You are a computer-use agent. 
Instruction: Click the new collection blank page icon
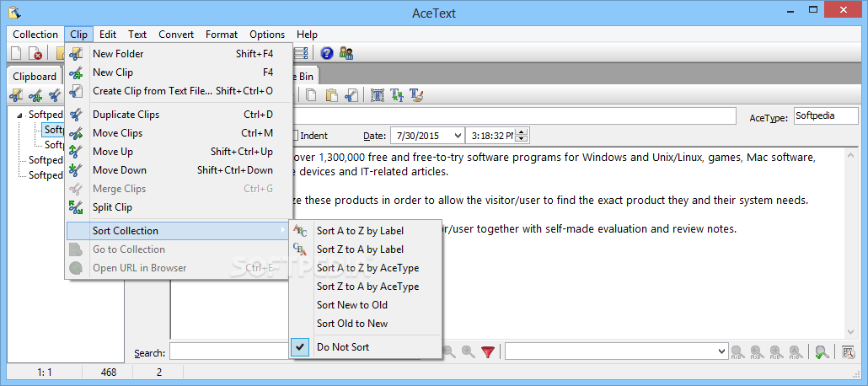click(x=16, y=53)
